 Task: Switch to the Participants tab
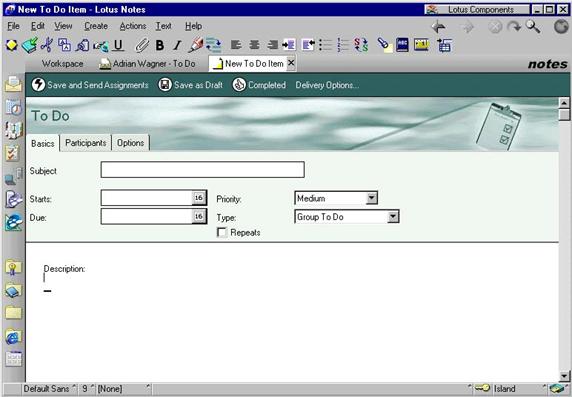(86, 143)
